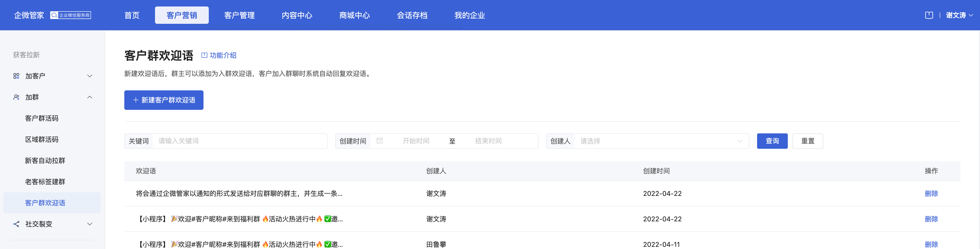Viewport: 980px width, 249px height.
Task: Click the 获客拉新 sidebar heading
Action: 26,55
